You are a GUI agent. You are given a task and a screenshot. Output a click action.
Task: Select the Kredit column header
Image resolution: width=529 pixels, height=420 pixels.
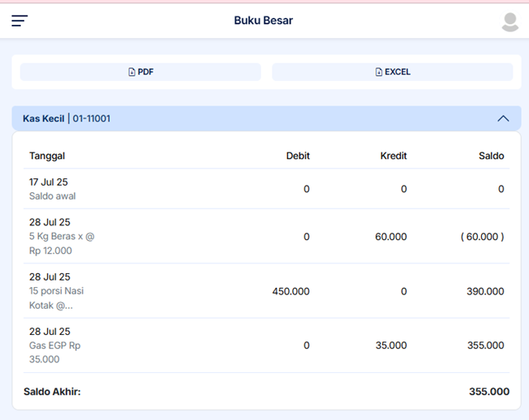pos(393,156)
